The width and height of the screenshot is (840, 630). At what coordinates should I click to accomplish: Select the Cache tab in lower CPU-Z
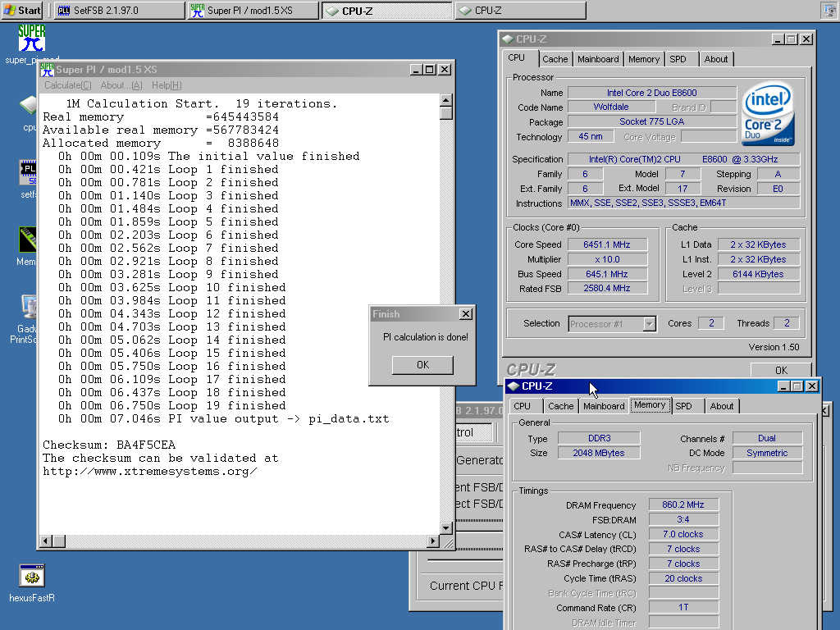[x=561, y=406]
